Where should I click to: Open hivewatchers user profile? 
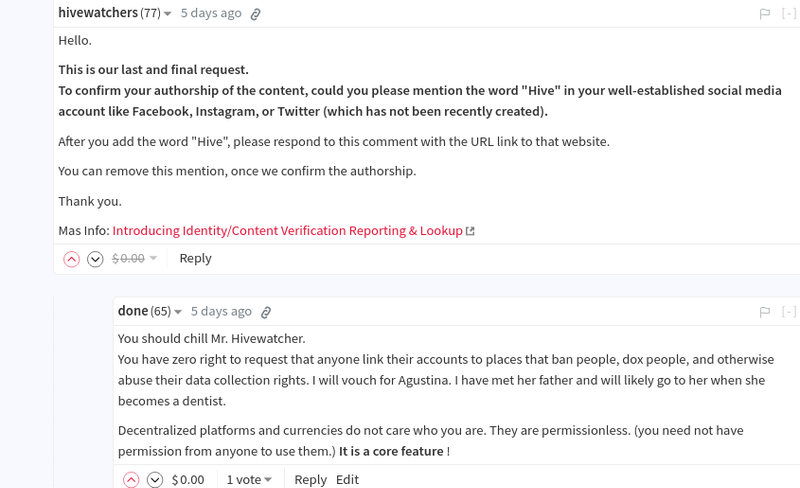98,13
